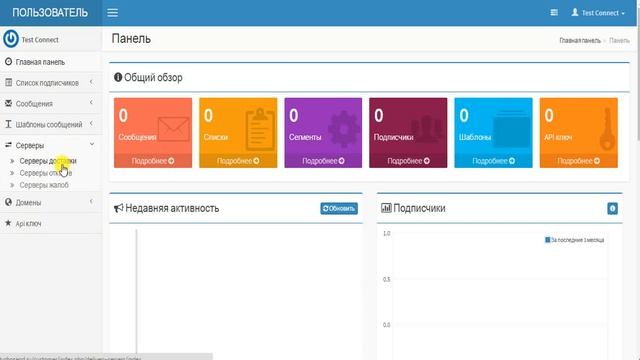Image resolution: width=640 pixels, height=360 pixels.
Task: Click Подробнее on Сегменты card
Action: point(323,161)
